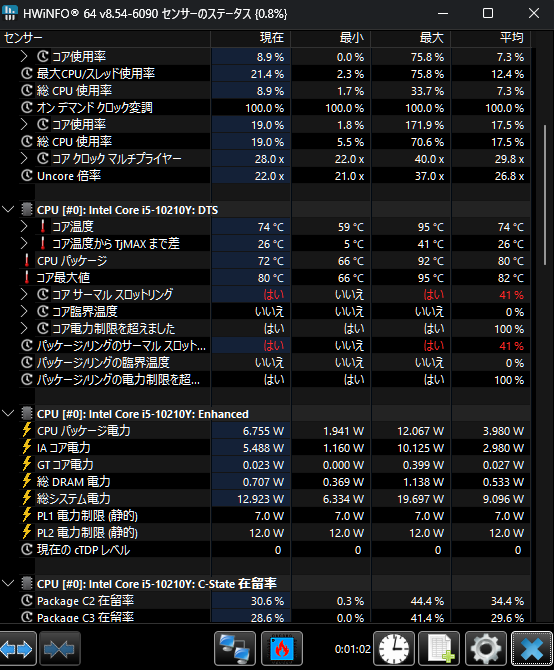Click the Uncore 倍率 clock icon
This screenshot has height=670, width=554.
click(27, 176)
